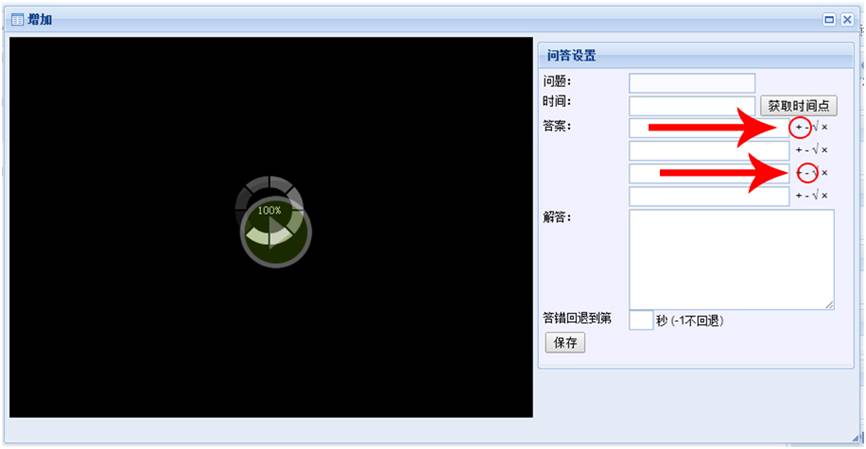This screenshot has width=866, height=449.
Task: Click the × icon in third answer row
Action: 824,173
